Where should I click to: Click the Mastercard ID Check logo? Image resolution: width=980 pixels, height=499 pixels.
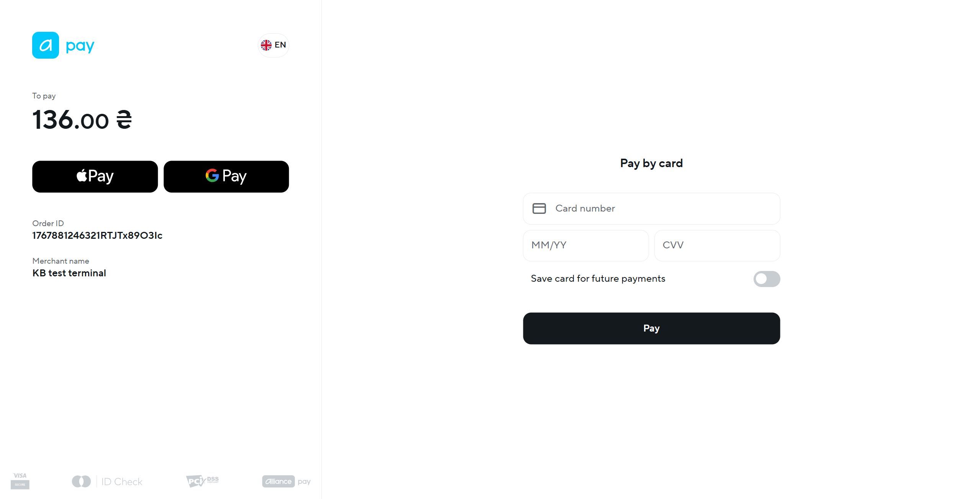click(107, 481)
